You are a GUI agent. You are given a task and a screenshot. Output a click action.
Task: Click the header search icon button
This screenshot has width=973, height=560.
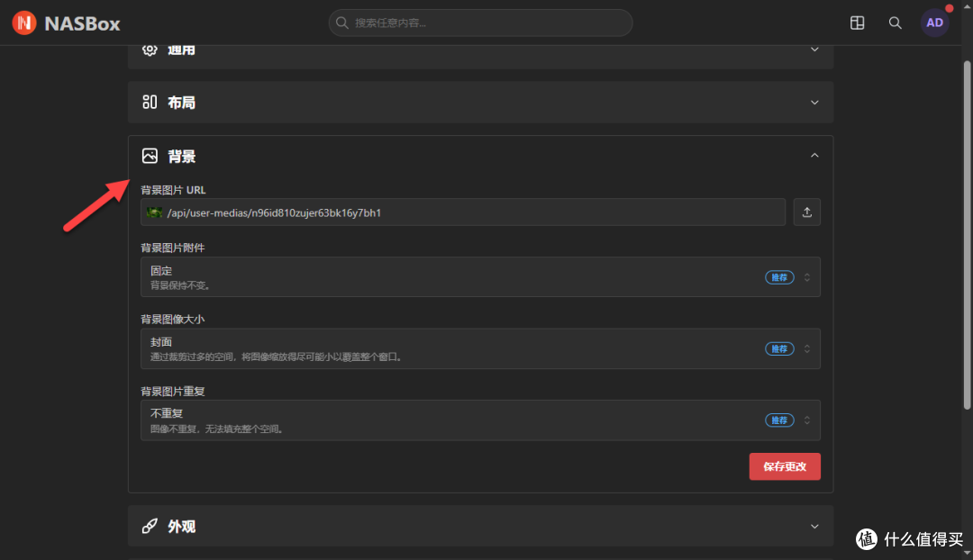[x=895, y=23]
